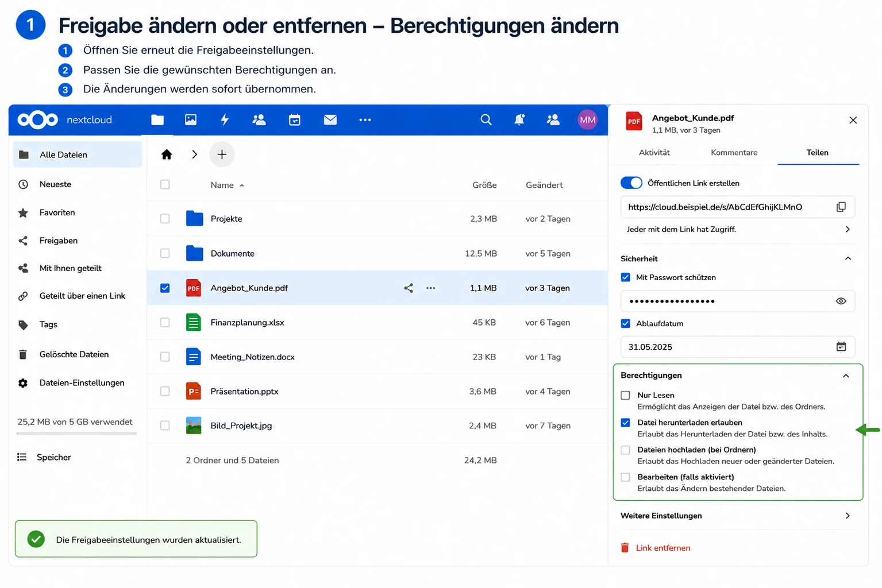The image size is (882, 588).
Task: Uncheck Mit Passwort schützen
Action: pyautogui.click(x=626, y=277)
